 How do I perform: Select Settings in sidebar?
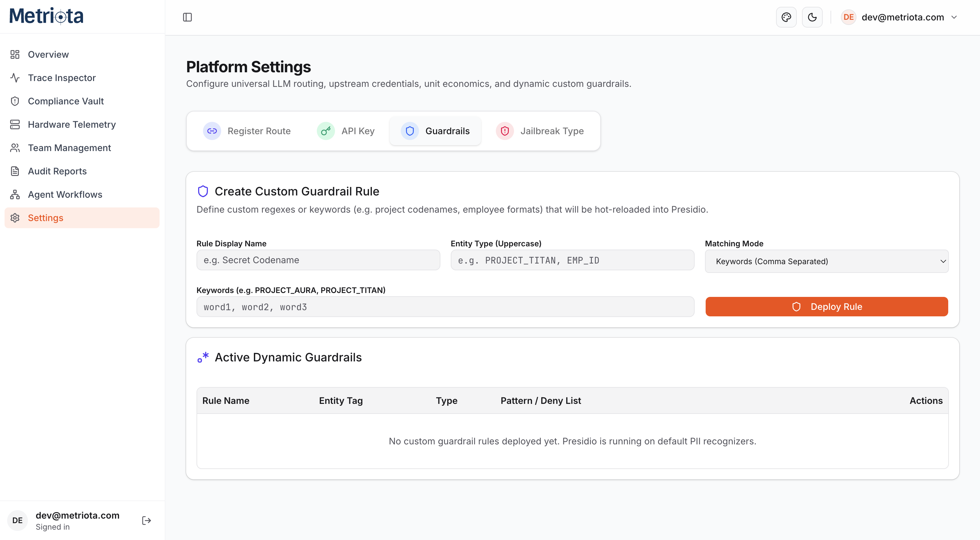82,218
